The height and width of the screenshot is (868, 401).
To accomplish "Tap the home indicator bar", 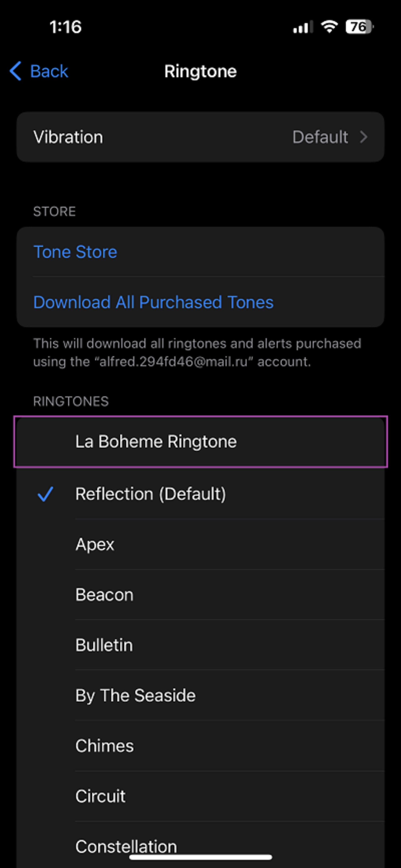I will click(201, 857).
